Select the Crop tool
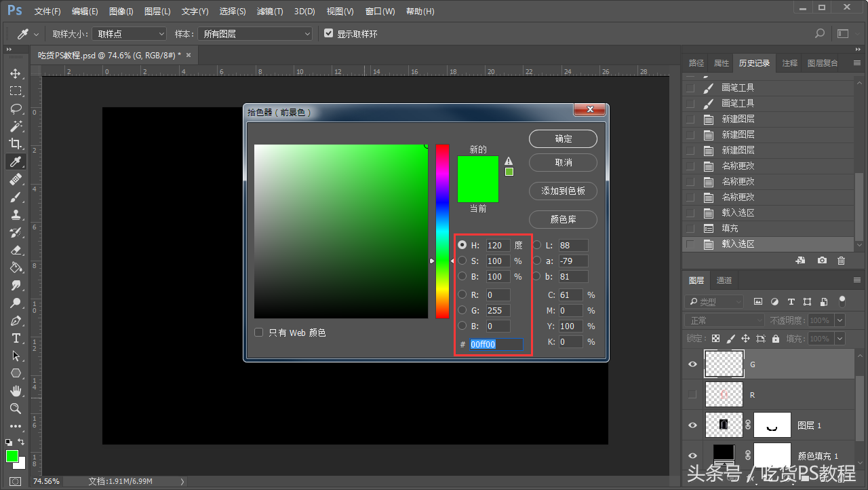Viewport: 868px width, 490px height. click(x=16, y=144)
